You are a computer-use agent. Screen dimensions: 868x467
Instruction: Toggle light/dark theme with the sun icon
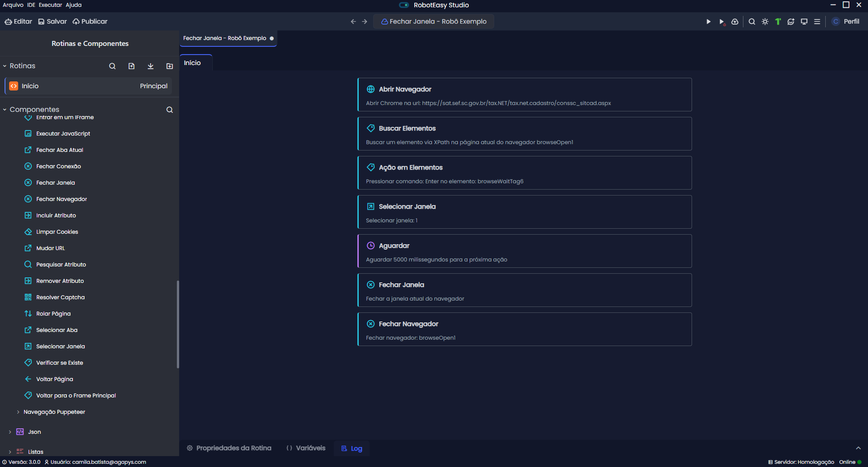pos(765,21)
